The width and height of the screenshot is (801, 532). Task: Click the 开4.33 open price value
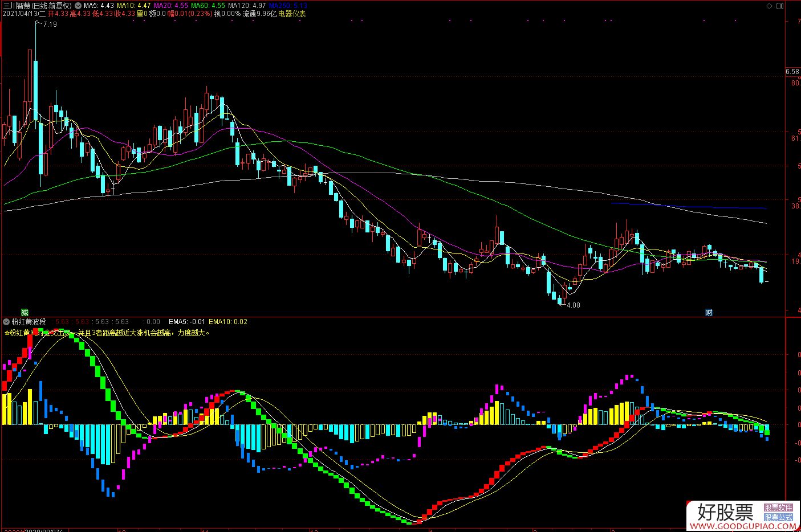(57, 14)
